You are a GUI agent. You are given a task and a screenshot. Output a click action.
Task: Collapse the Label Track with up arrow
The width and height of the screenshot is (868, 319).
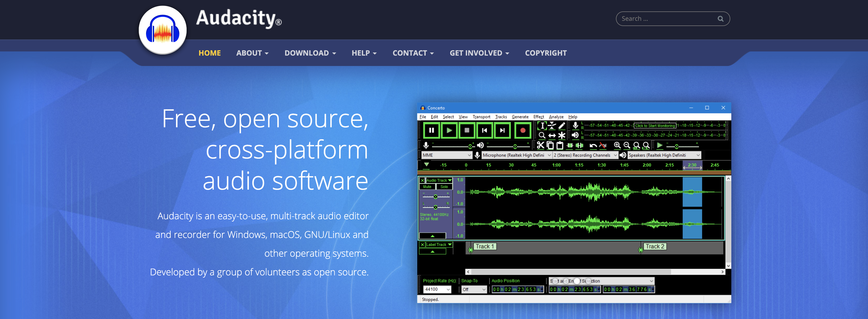pyautogui.click(x=432, y=252)
